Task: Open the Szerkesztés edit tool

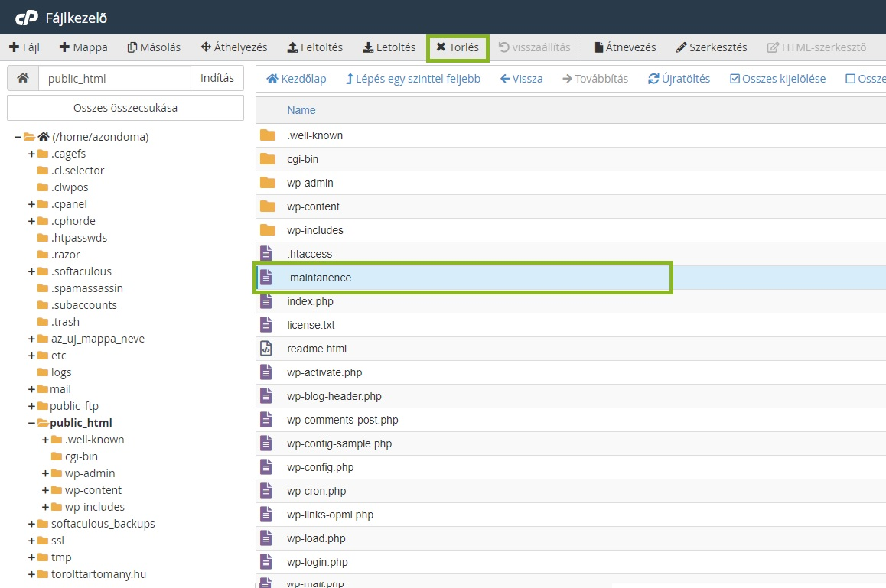Action: tap(712, 47)
